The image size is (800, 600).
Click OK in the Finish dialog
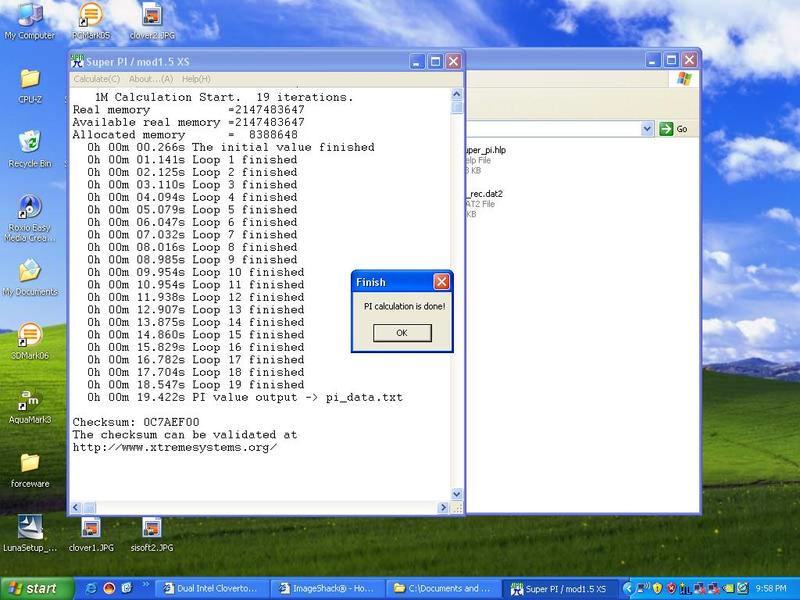[x=402, y=333]
